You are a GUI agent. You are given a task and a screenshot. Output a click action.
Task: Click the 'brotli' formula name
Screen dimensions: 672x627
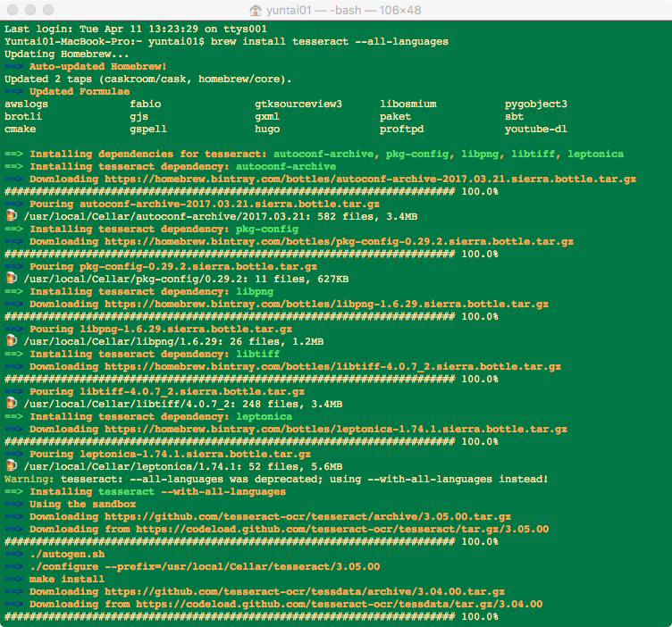click(x=23, y=116)
